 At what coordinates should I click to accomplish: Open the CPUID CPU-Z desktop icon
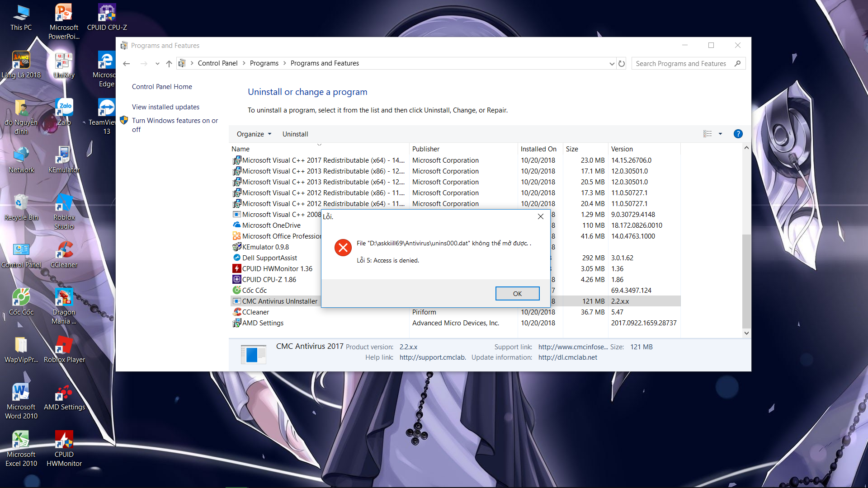[x=107, y=17]
